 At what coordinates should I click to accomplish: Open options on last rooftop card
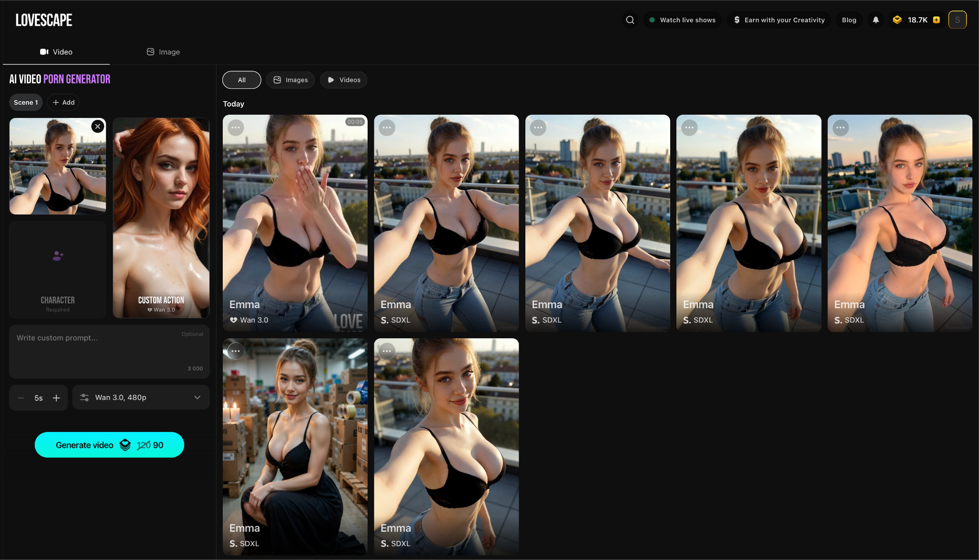pyautogui.click(x=387, y=351)
